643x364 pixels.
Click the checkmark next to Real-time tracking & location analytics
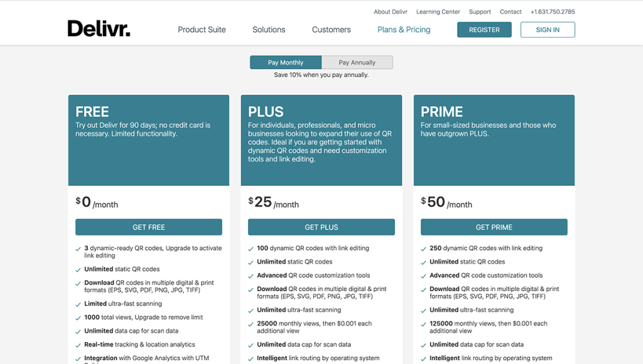click(x=78, y=345)
